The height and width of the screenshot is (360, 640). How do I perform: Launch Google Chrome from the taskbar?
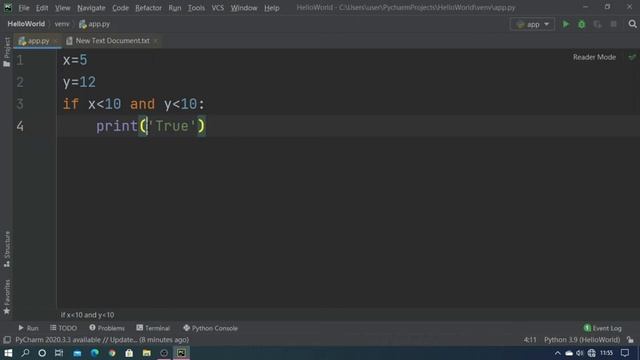112,353
